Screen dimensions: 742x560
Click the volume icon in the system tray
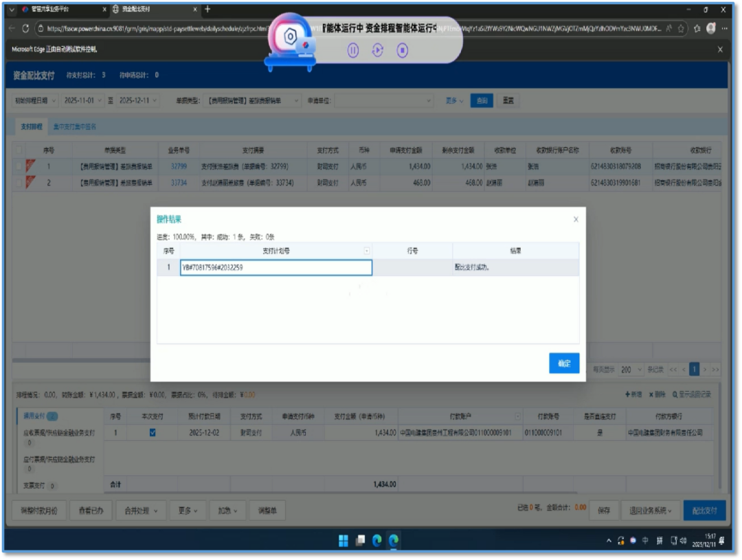click(x=684, y=541)
